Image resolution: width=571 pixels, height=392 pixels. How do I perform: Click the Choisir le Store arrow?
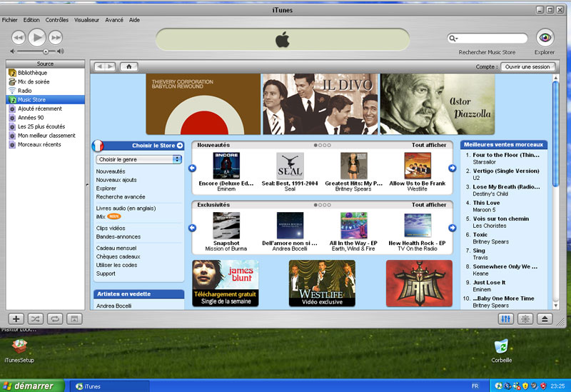(x=180, y=146)
